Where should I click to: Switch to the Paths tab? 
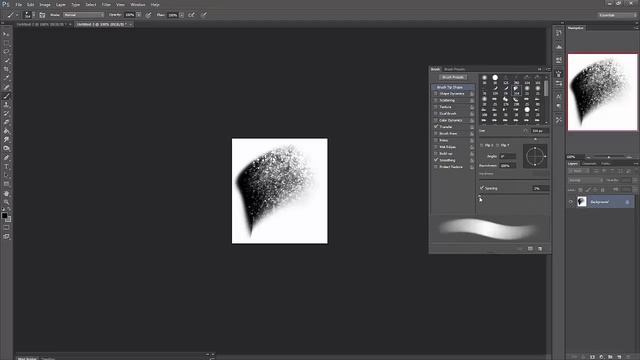(606, 164)
